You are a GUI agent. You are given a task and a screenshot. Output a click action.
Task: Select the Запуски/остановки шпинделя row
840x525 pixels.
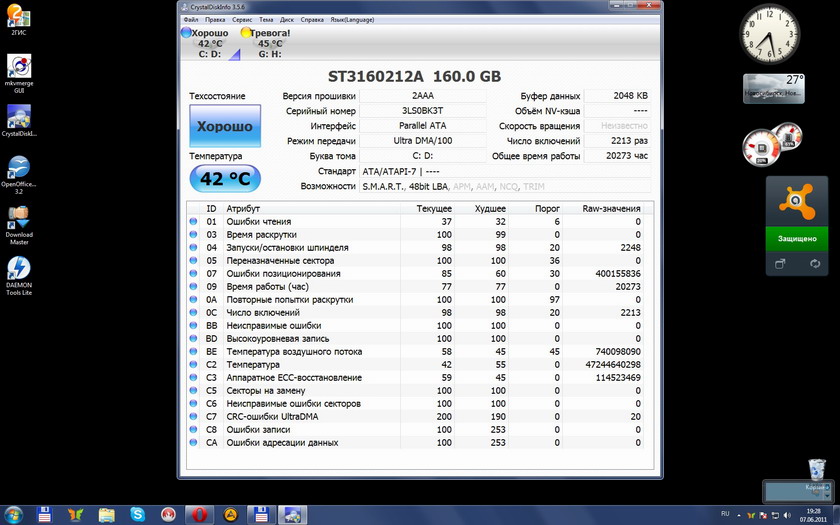click(416, 248)
